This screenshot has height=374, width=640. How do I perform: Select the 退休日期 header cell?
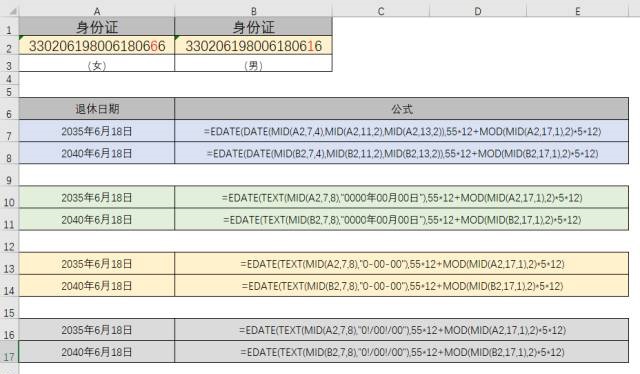coord(97,109)
